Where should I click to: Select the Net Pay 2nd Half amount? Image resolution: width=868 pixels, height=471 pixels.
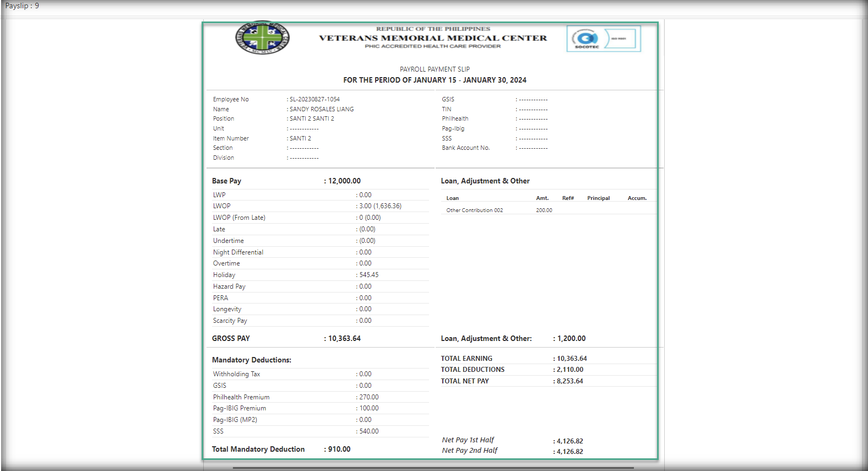coord(570,452)
